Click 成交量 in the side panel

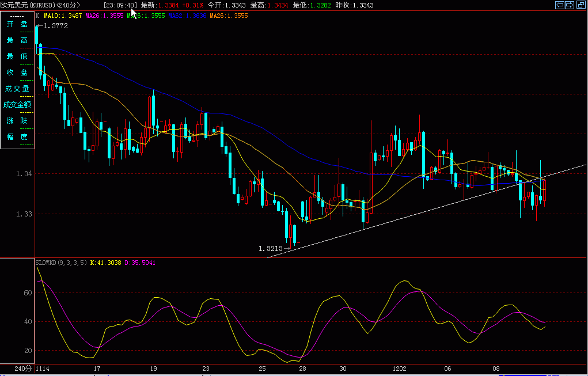[x=17, y=89]
